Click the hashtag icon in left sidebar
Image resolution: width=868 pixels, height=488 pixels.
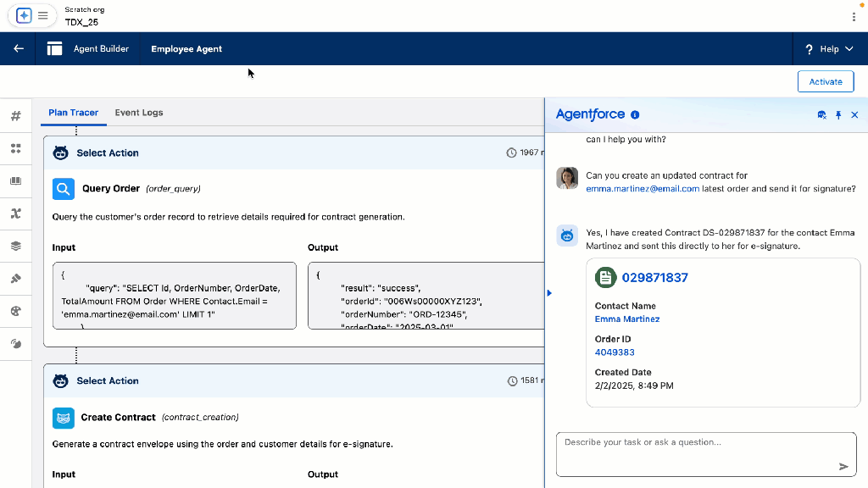(15, 116)
